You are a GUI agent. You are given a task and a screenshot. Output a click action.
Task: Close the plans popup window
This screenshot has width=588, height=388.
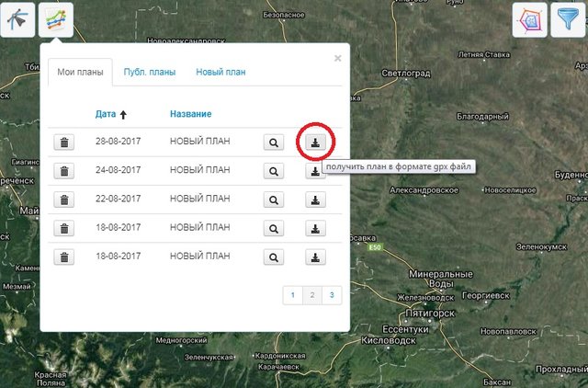[337, 58]
